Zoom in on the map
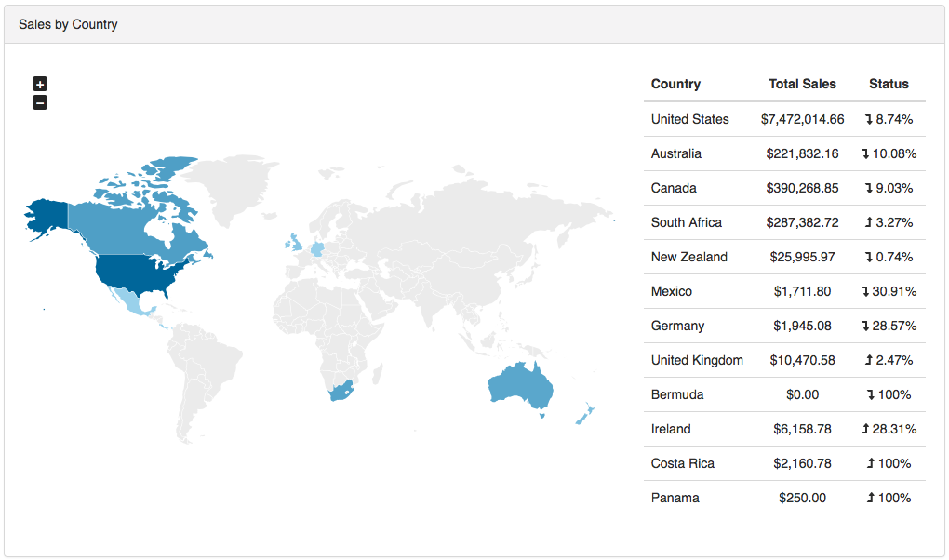Image resolution: width=949 pixels, height=560 pixels. click(40, 84)
